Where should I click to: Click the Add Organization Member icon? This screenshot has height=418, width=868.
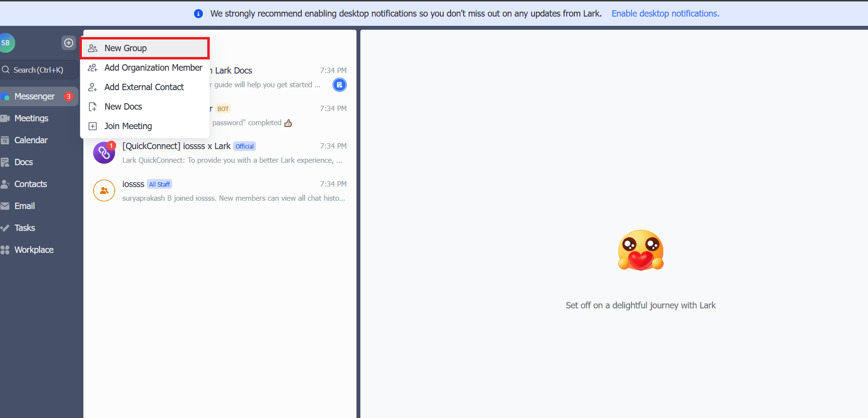click(93, 68)
